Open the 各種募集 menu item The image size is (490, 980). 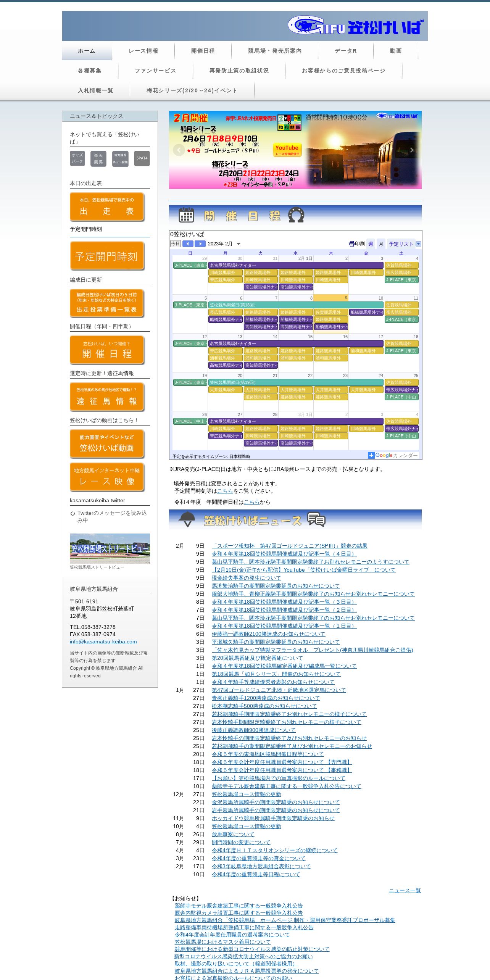click(90, 71)
